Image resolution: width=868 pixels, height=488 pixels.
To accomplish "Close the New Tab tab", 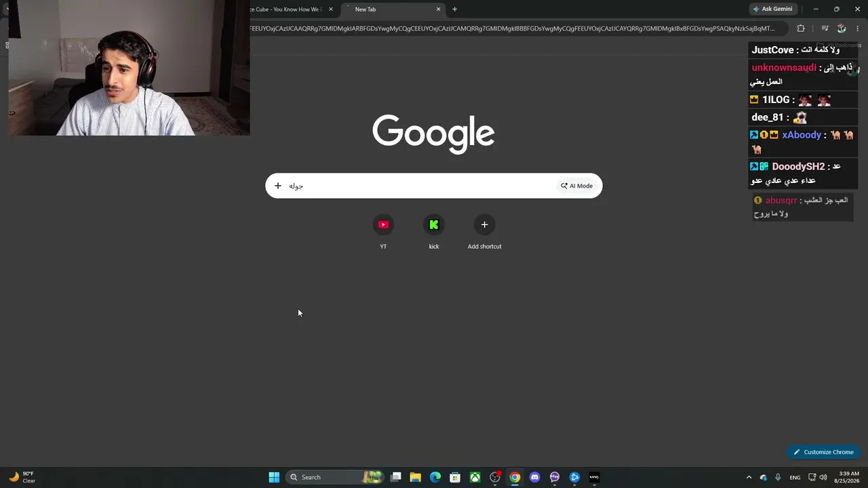I will [438, 9].
